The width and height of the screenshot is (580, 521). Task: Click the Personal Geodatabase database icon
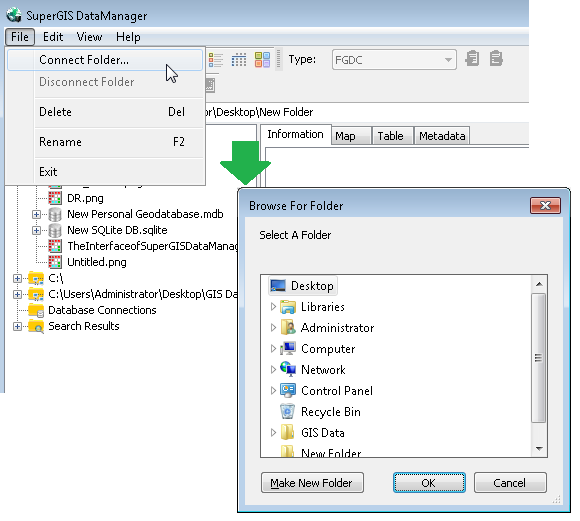click(x=55, y=214)
